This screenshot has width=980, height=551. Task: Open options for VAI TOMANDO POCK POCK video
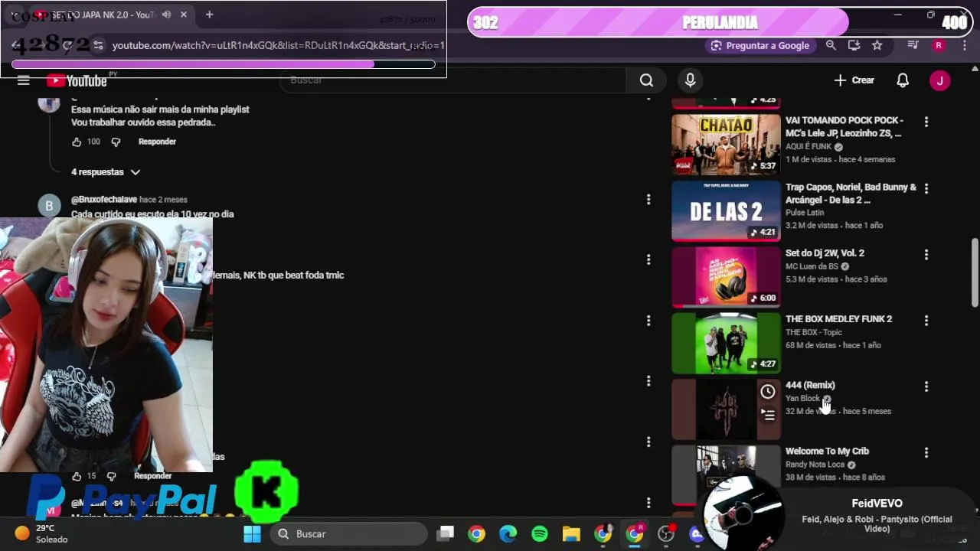[x=926, y=122]
